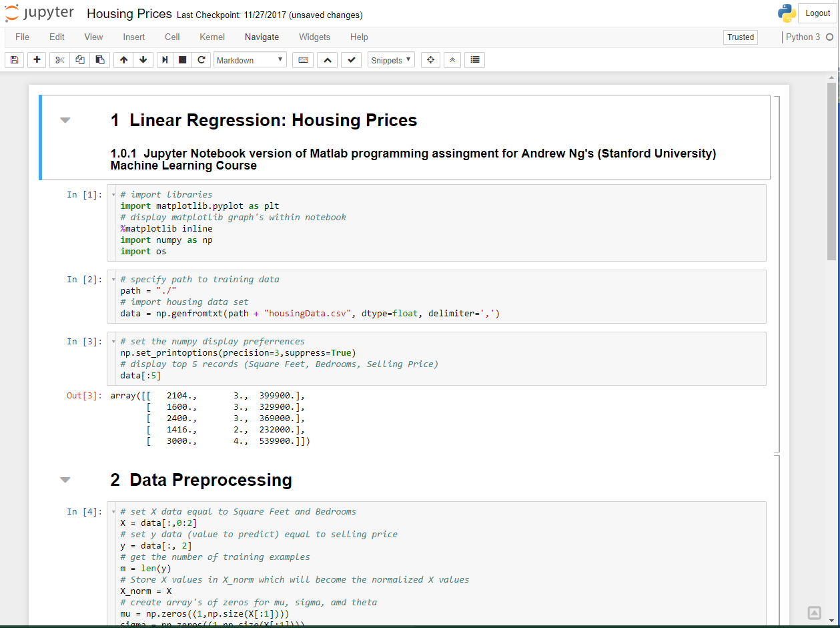The height and width of the screenshot is (628, 840).
Task: Click the Python 3 kernel name
Action: [803, 37]
